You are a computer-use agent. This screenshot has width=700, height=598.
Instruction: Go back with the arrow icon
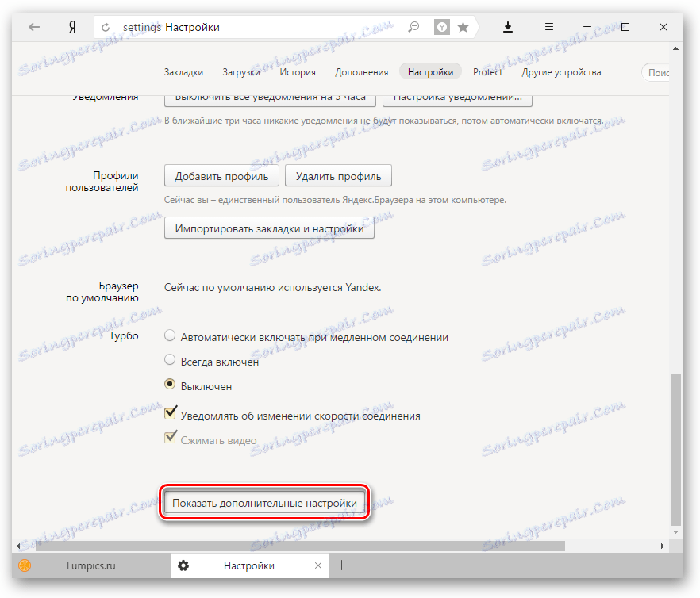(34, 27)
